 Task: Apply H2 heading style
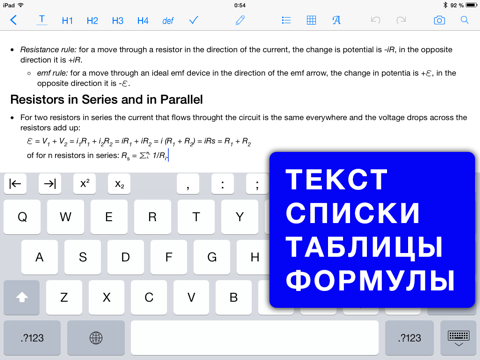pos(92,21)
